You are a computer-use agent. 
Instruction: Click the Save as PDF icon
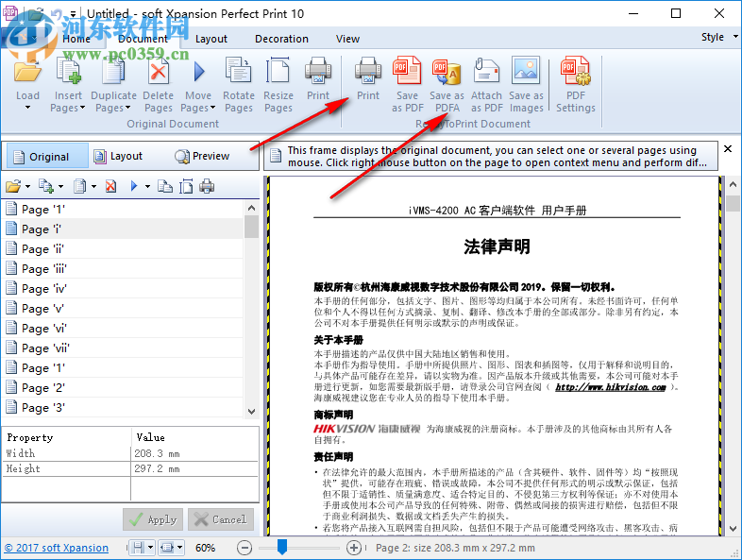pyautogui.click(x=407, y=72)
